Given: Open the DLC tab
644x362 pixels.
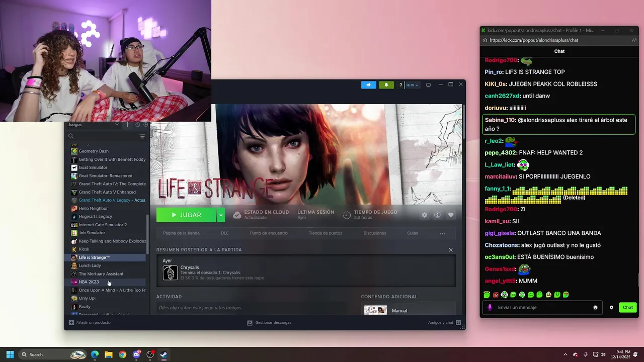Looking at the screenshot, I should click(225, 233).
